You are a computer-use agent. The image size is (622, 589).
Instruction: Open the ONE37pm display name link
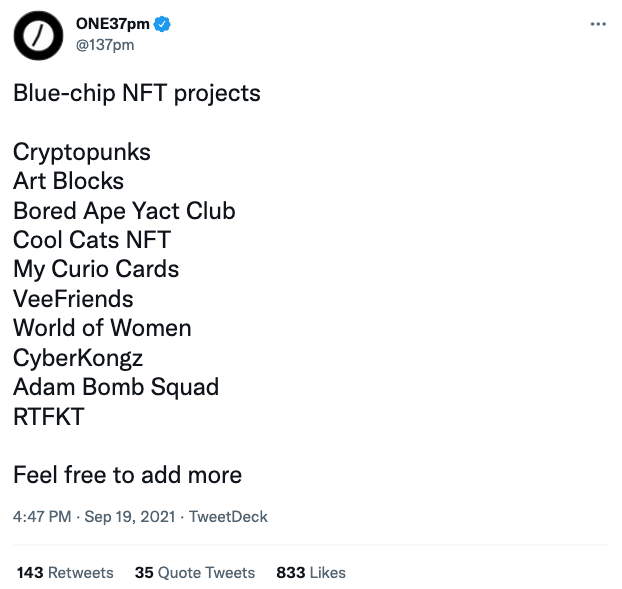[x=112, y=25]
